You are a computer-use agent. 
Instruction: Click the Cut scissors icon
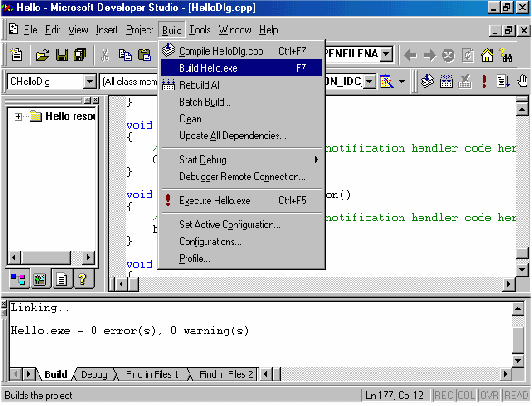pos(105,55)
